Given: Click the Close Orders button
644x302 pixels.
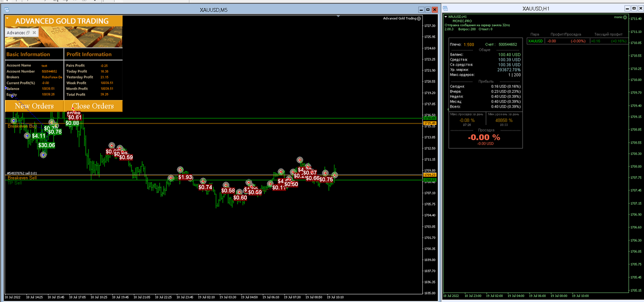Looking at the screenshot, I should tap(93, 106).
